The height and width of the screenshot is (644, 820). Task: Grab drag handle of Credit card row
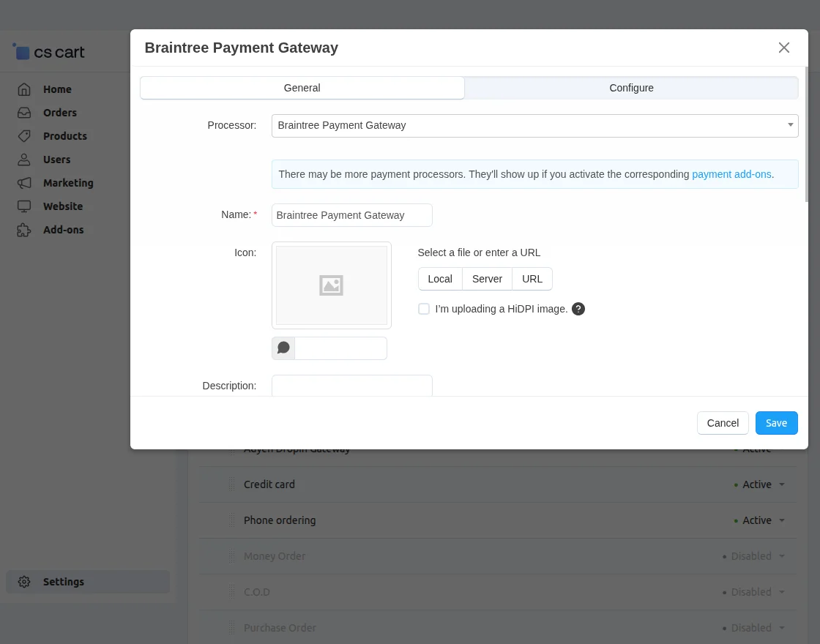(x=231, y=484)
